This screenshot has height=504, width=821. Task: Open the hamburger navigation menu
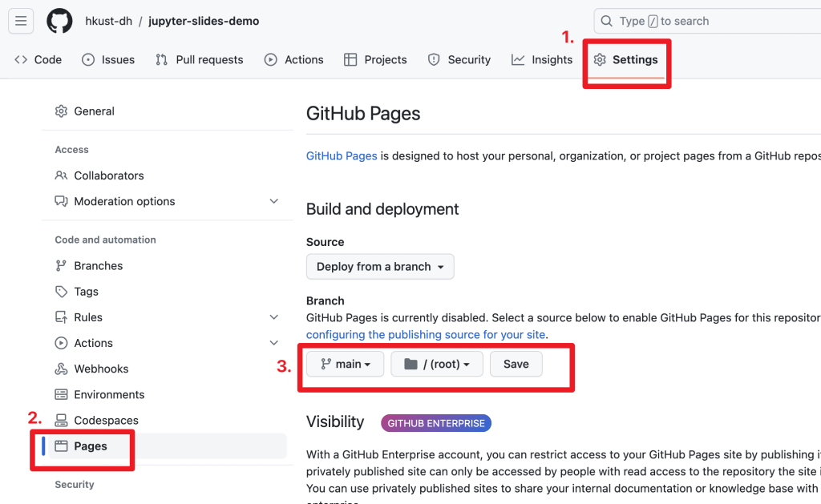(21, 22)
